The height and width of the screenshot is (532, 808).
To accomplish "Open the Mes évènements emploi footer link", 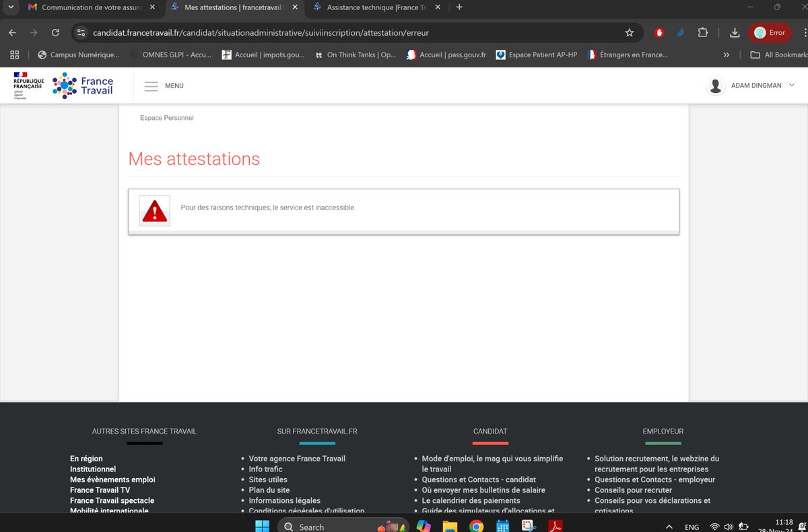I will pos(112,479).
